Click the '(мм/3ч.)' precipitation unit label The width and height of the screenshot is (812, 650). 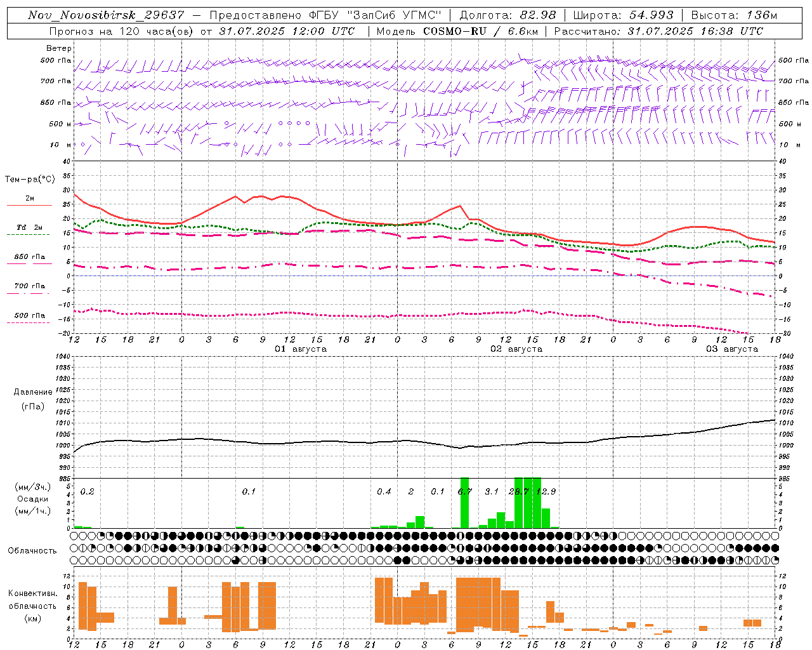tap(33, 487)
